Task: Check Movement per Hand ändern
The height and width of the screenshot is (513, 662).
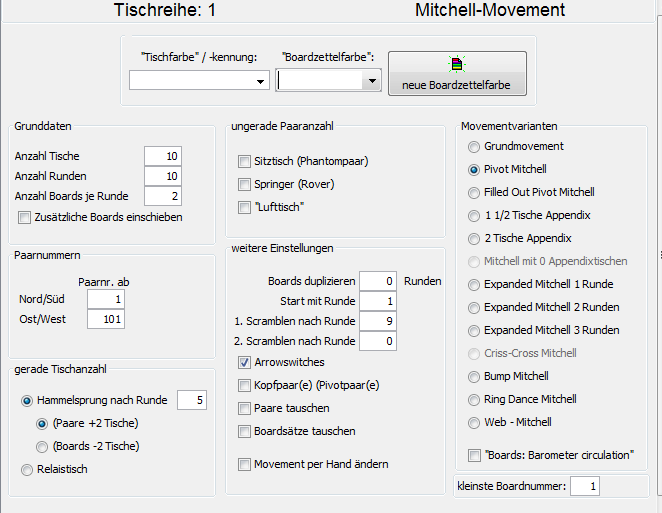Action: (x=244, y=464)
